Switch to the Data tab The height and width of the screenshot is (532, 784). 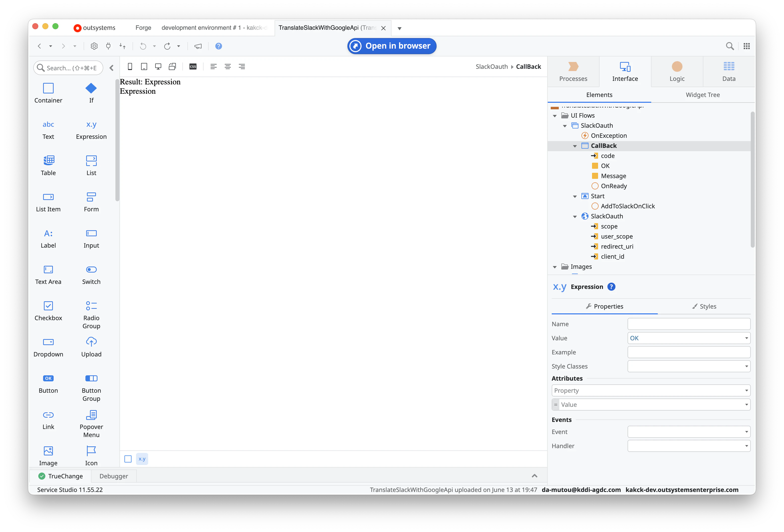pos(729,72)
